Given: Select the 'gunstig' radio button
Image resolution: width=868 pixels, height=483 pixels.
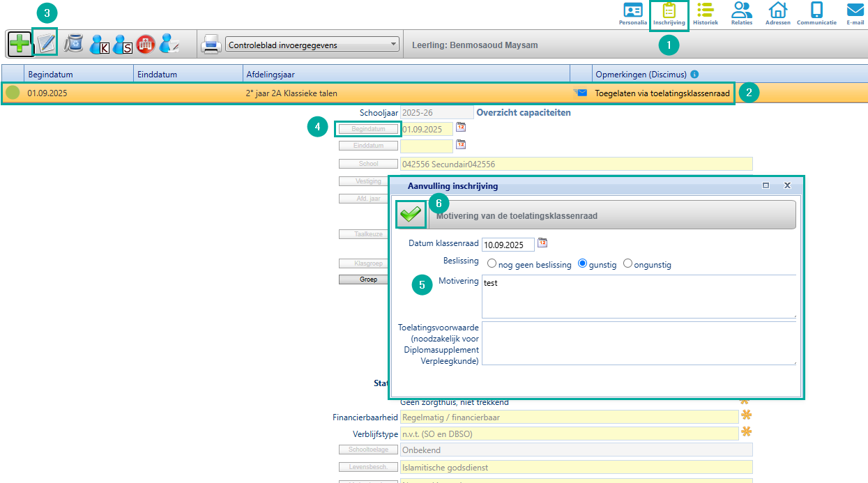Looking at the screenshot, I should pyautogui.click(x=583, y=264).
